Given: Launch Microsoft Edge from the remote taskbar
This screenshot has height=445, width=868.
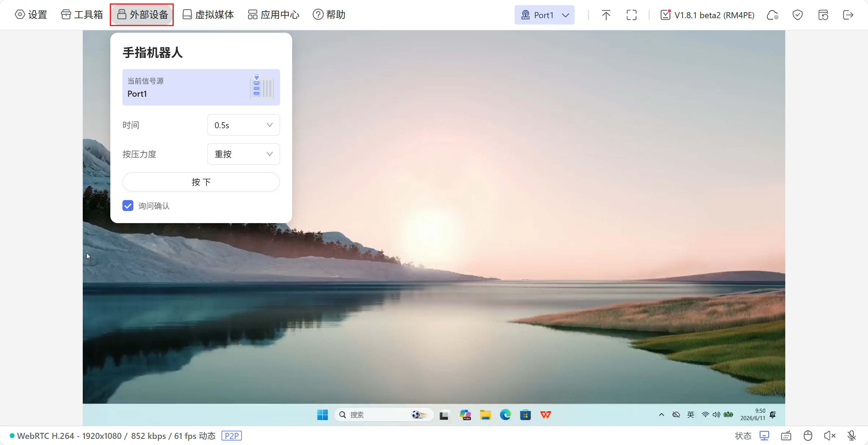Looking at the screenshot, I should pyautogui.click(x=505, y=415).
